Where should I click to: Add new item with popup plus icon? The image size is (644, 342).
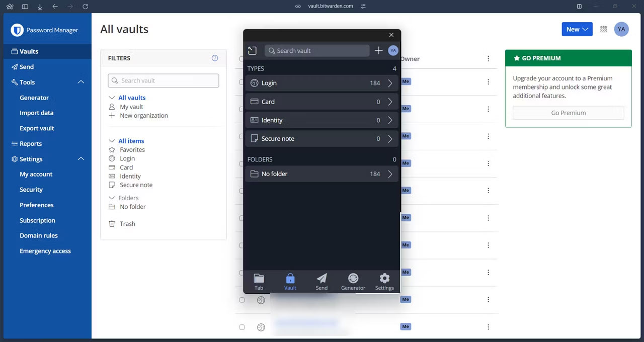point(379,50)
